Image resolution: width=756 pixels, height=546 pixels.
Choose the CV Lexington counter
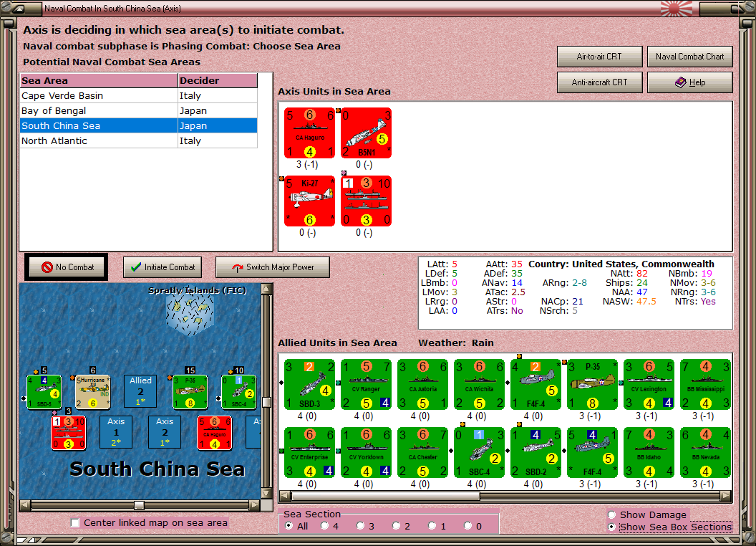point(649,385)
